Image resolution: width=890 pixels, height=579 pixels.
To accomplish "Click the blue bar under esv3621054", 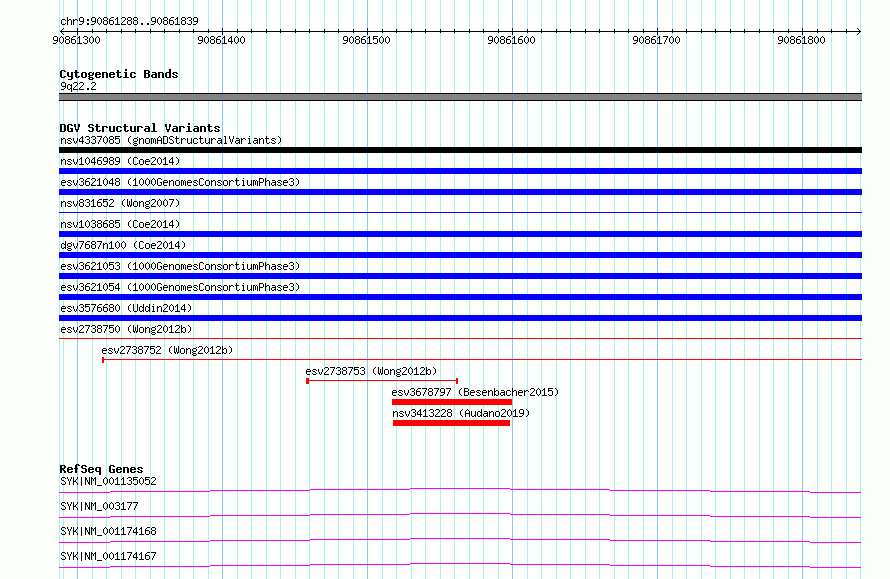I will pos(460,297).
